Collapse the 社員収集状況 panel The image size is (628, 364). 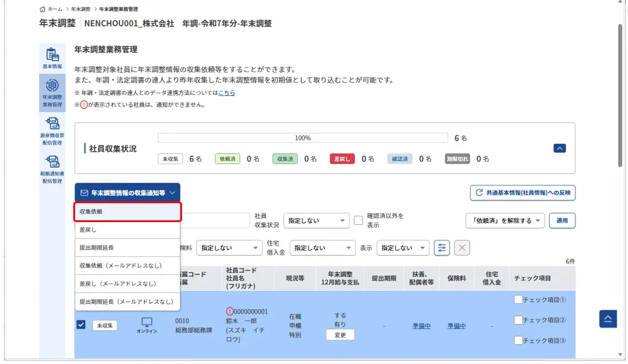point(560,148)
